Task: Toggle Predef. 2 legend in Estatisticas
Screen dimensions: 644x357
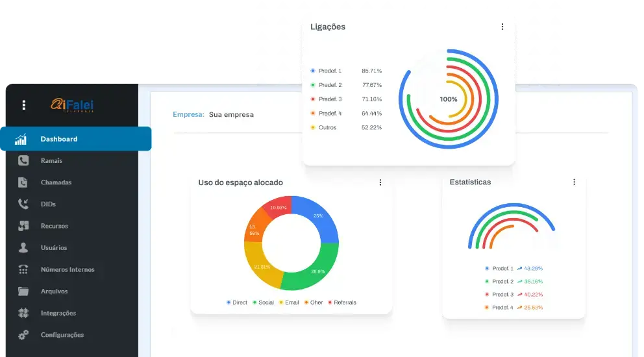Action: 499,282
